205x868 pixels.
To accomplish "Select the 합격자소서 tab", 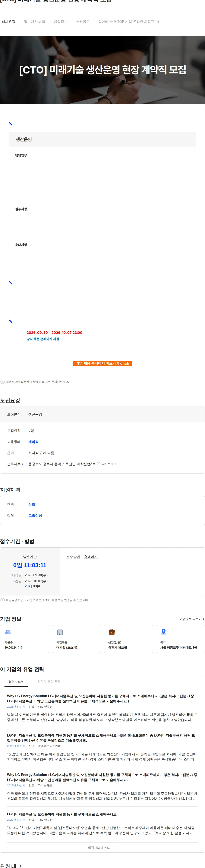I will click(x=16, y=682).
